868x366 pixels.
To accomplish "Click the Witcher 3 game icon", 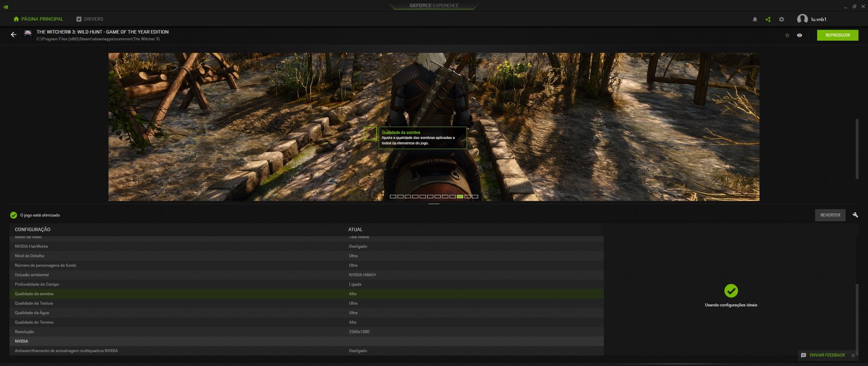I will click(x=28, y=35).
